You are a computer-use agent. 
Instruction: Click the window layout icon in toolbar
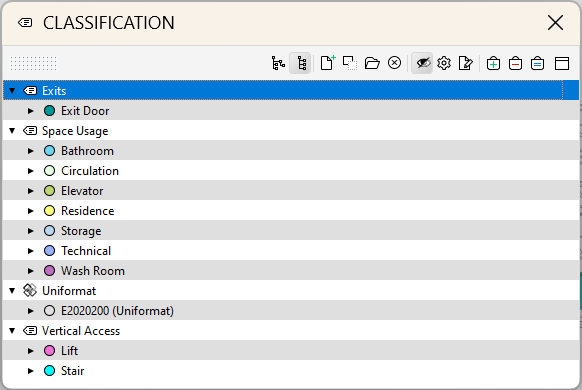(x=562, y=63)
